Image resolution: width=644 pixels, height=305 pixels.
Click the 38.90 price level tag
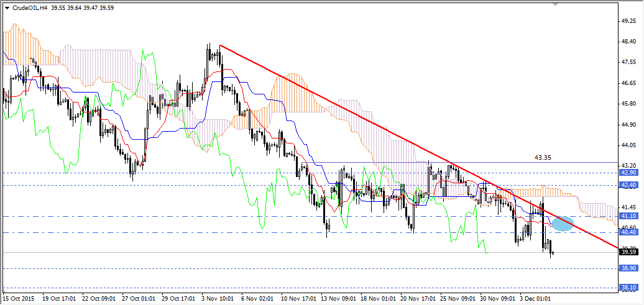coord(629,268)
